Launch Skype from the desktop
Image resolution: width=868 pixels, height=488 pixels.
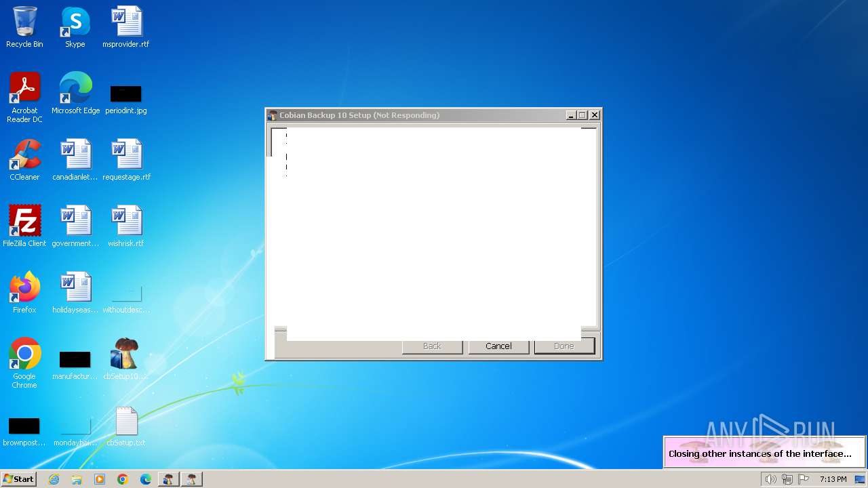click(x=75, y=27)
